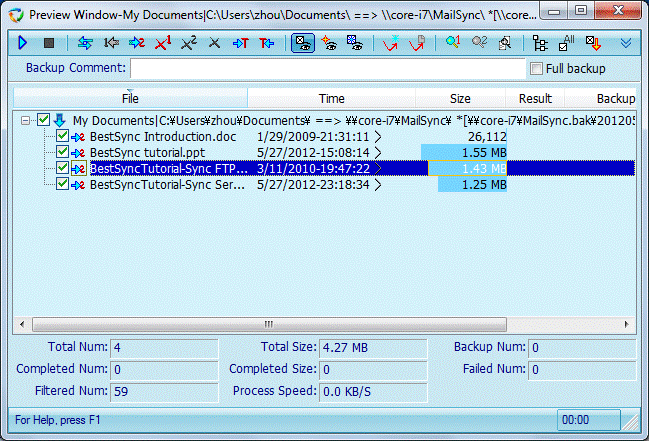Uncheck BestSyncTutorial-Sync FTP checkbox
Image resolution: width=649 pixels, height=441 pixels.
pyautogui.click(x=62, y=168)
